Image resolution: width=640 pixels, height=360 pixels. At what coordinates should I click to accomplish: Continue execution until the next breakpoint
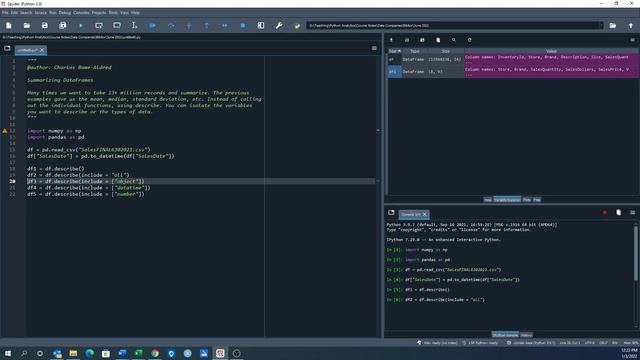click(x=224, y=25)
